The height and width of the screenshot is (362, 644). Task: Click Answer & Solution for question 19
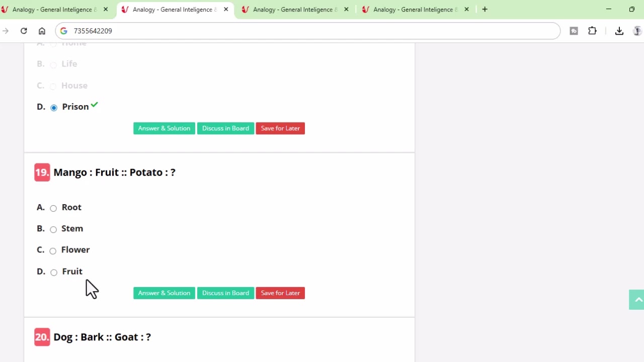pyautogui.click(x=164, y=293)
